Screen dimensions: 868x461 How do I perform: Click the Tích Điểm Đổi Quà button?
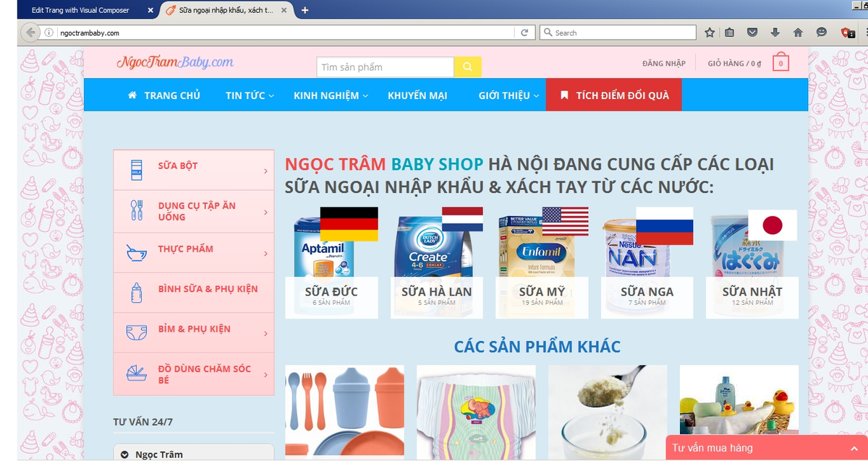pos(613,95)
